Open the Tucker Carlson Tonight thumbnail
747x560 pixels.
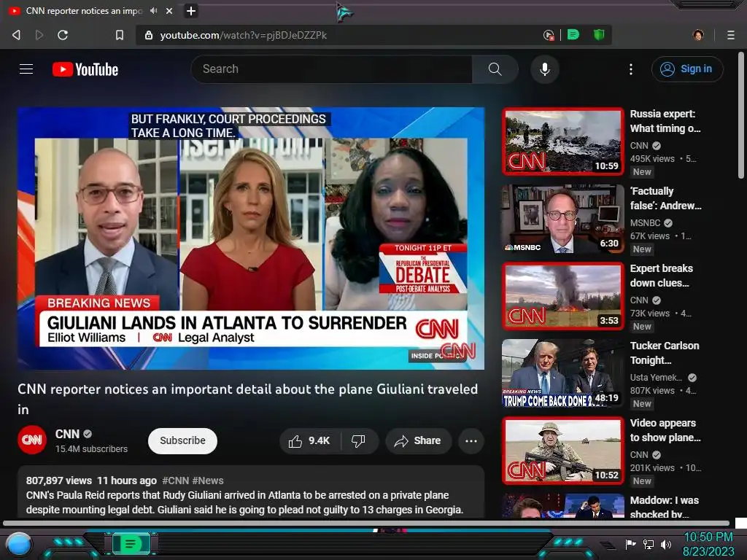point(563,373)
